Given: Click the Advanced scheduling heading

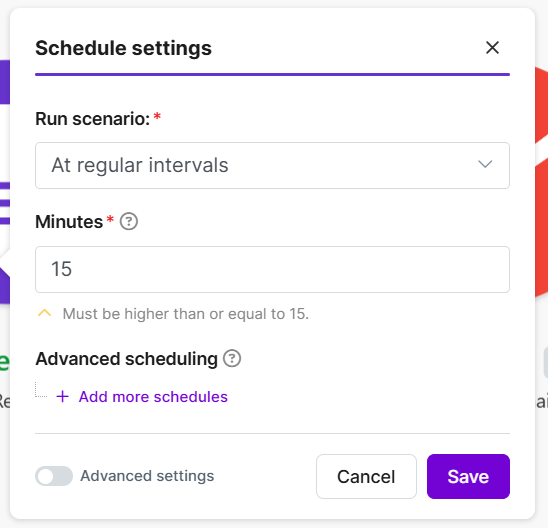Looking at the screenshot, I should click(127, 359).
